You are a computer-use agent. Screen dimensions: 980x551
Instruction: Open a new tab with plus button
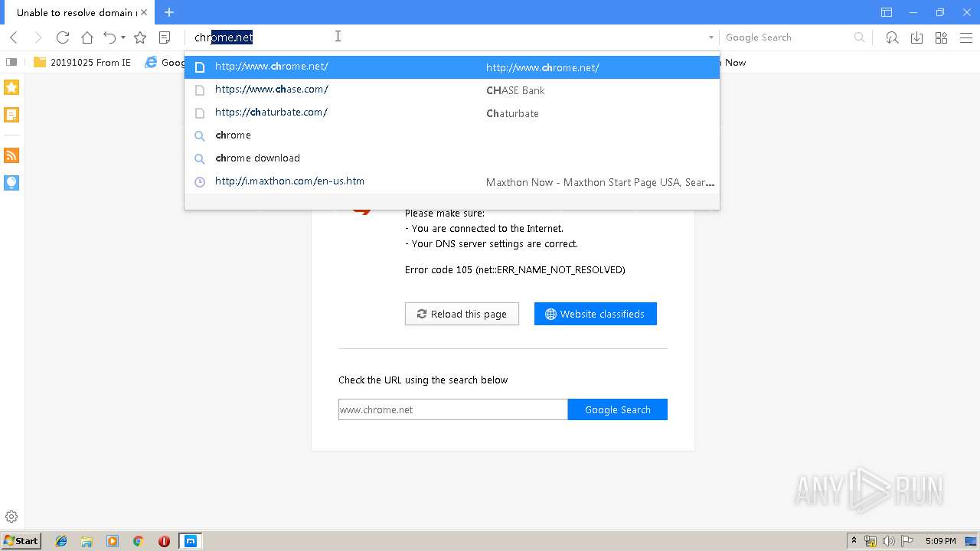(169, 12)
